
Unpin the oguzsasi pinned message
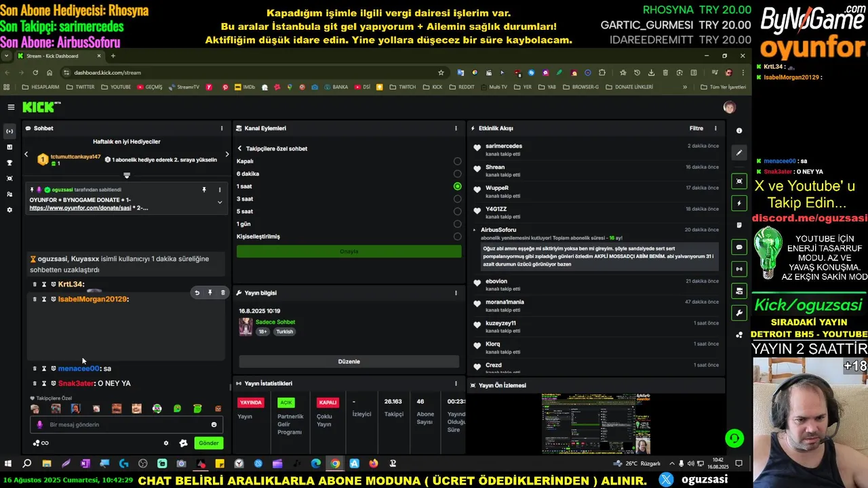[204, 190]
